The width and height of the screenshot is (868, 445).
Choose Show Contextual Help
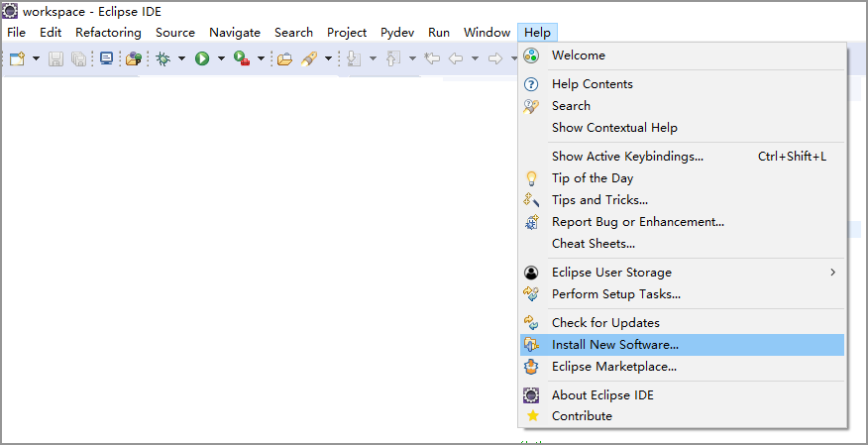(x=682, y=128)
